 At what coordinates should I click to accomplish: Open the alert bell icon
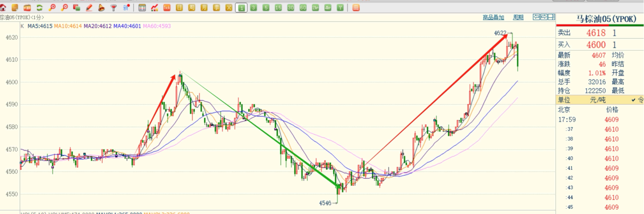tap(101, 8)
